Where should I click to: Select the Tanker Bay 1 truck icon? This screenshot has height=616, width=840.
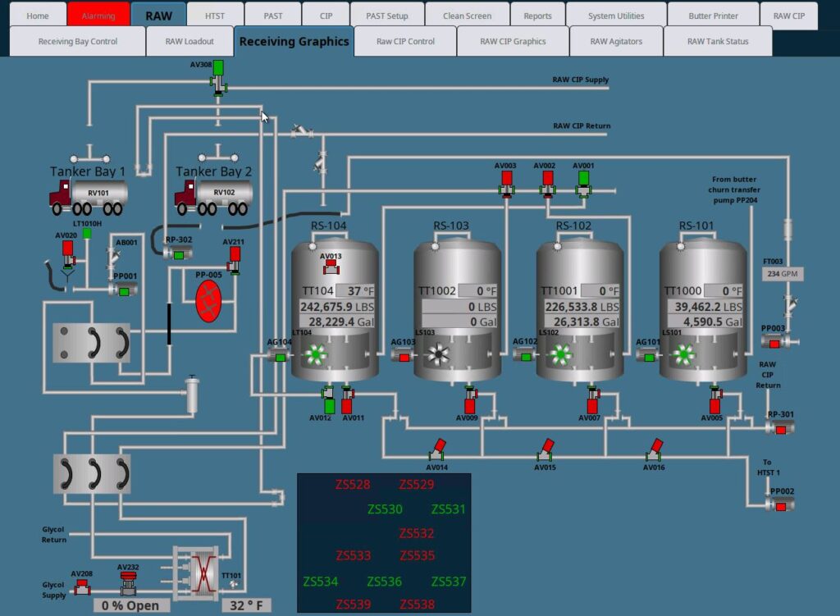tap(84, 194)
